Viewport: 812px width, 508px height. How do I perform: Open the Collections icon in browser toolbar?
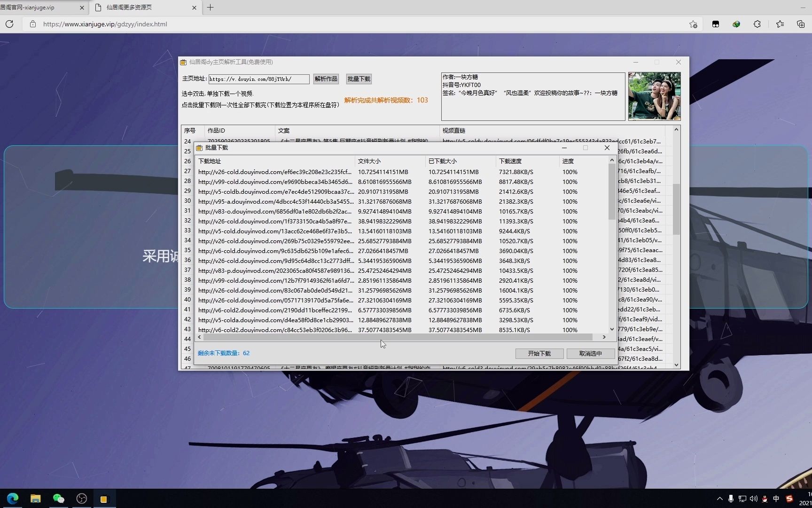(801, 24)
